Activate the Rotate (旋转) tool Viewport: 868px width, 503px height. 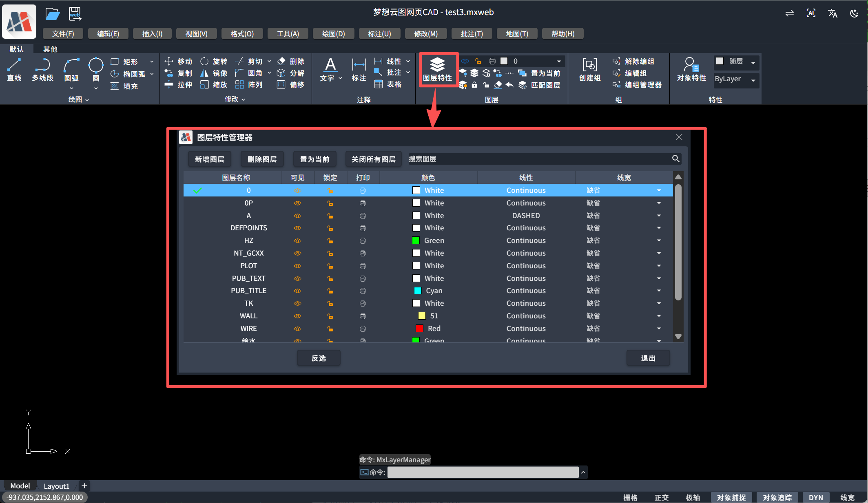coord(214,61)
